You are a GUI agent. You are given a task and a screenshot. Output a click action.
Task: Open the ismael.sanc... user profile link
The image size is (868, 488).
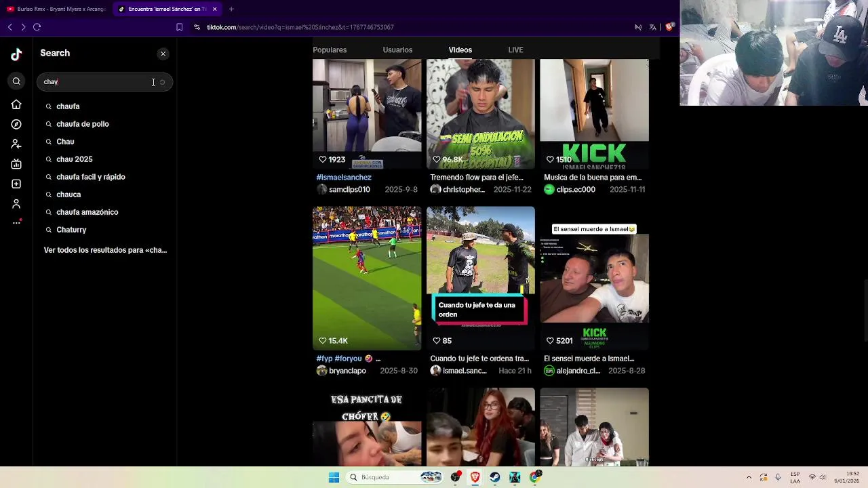[465, 371]
